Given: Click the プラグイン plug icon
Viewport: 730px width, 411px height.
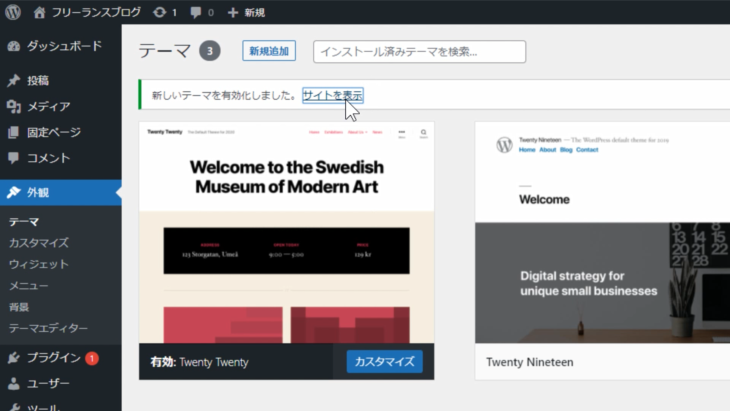Looking at the screenshot, I should click(x=14, y=357).
